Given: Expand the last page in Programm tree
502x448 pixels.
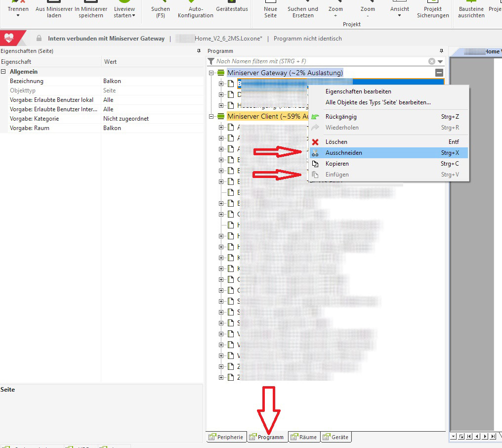Looking at the screenshot, I should tap(221, 377).
